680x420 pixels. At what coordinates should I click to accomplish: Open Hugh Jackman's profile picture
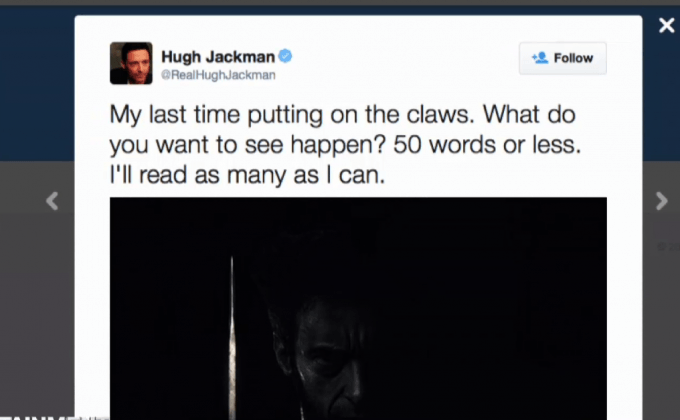click(x=131, y=63)
